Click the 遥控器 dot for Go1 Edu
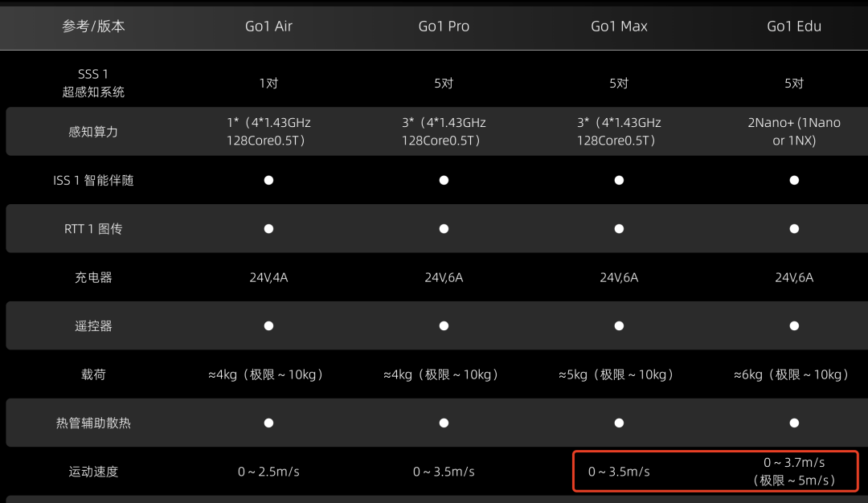Screen dimensions: 868x503 (794, 326)
